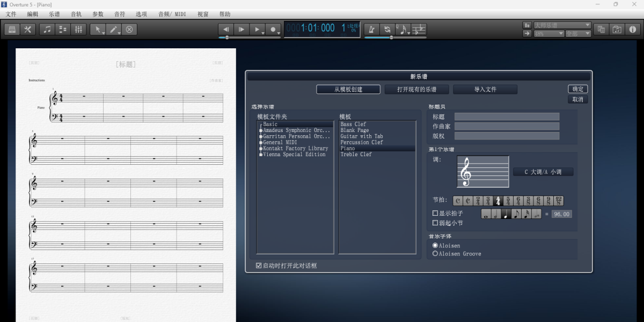This screenshot has height=322, width=644.
Task: Select the eraser tool in toolbar
Action: point(129,30)
